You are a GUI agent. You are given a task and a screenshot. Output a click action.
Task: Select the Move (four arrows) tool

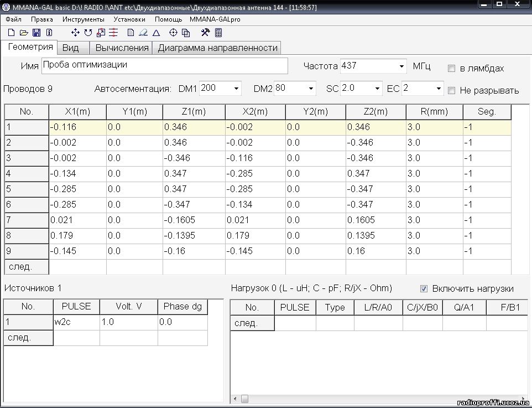75,33
